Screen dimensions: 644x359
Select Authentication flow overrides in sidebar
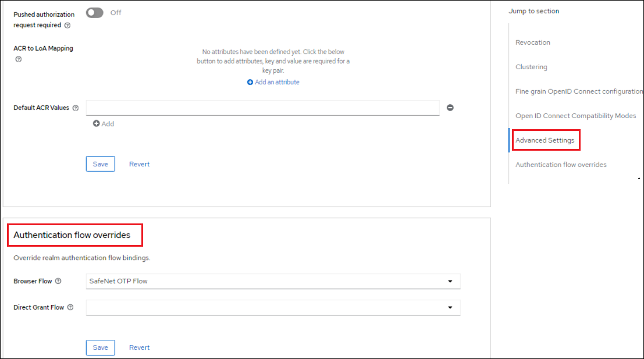click(x=561, y=165)
